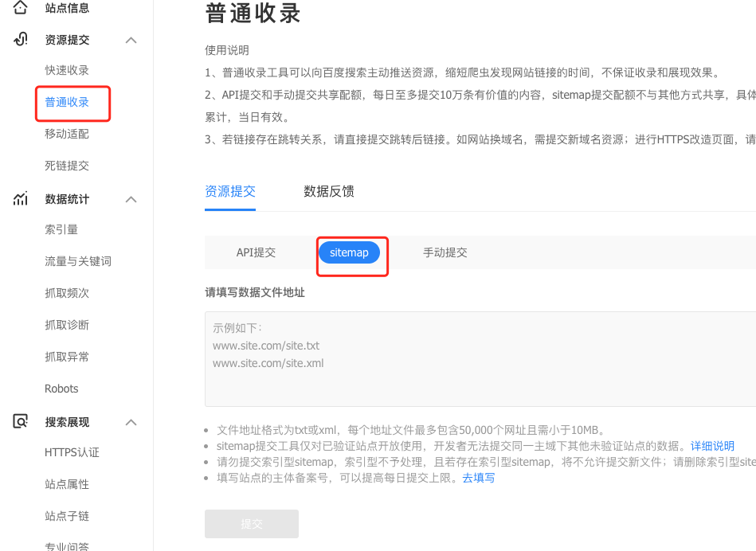
Task: Switch to the 数据反馈 tab
Action: [329, 191]
